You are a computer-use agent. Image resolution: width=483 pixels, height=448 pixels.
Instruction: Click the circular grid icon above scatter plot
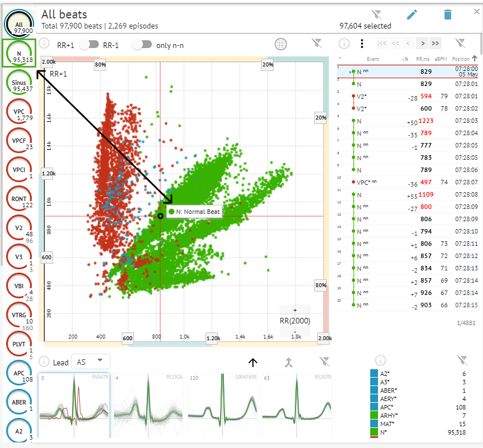[x=281, y=44]
